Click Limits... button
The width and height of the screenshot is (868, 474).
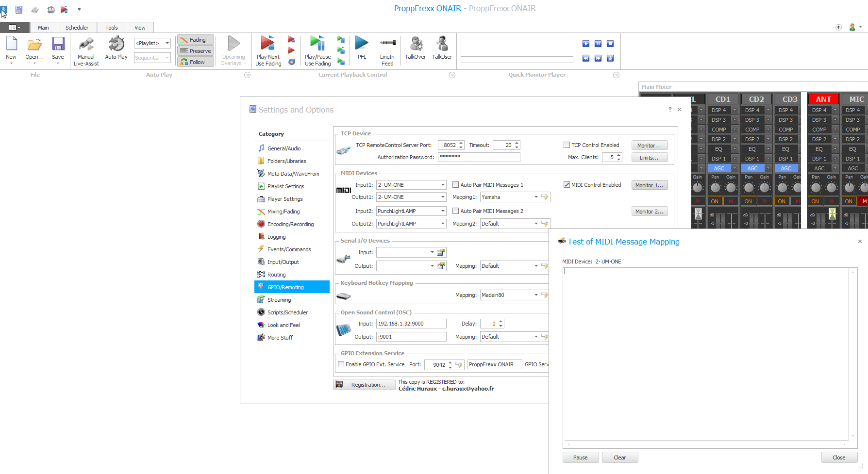pos(650,158)
